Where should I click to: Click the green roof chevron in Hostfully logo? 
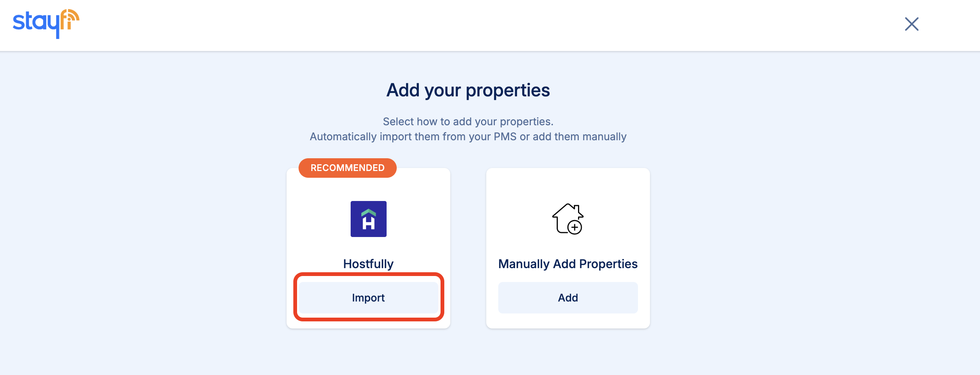coord(368,212)
